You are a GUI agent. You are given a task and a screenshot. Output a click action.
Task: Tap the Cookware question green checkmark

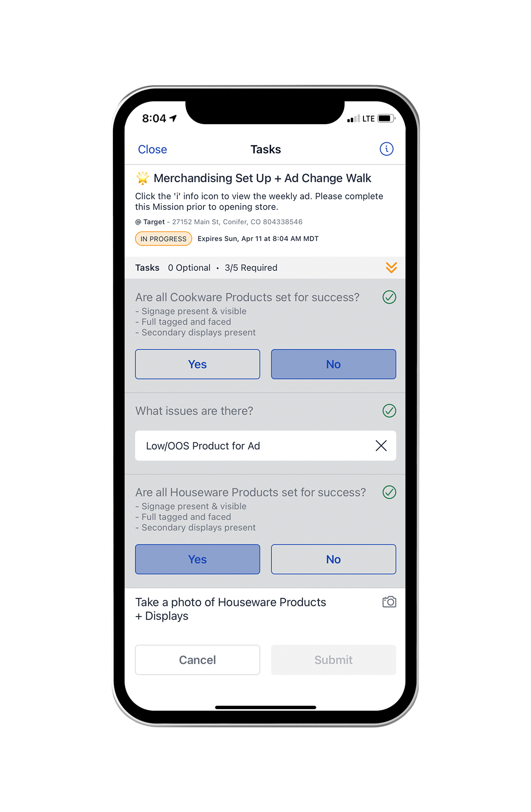point(389,297)
